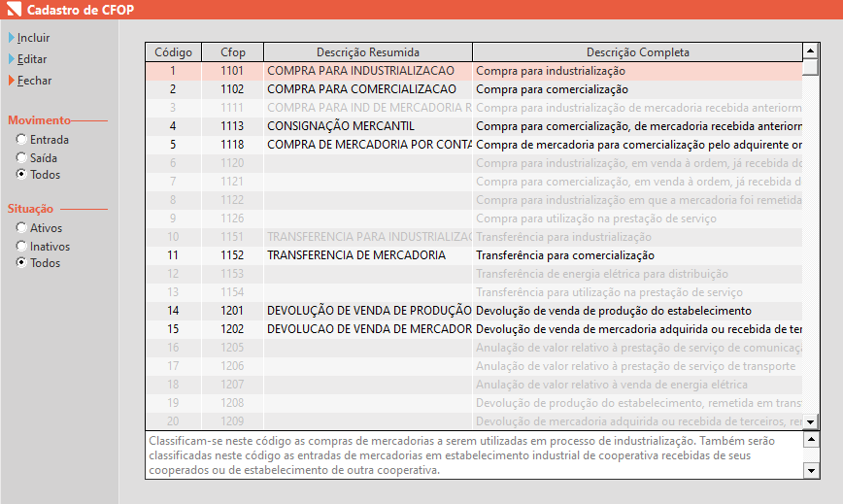Screen dimensions: 843x504
Task: Select Todos under Movimento
Action: pyautogui.click(x=38, y=175)
